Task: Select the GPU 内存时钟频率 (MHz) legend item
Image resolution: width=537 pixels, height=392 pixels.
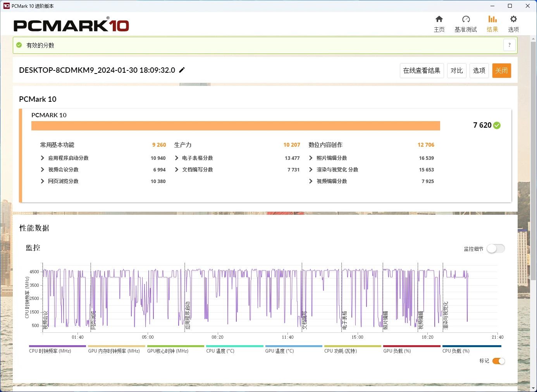Action: (x=117, y=349)
